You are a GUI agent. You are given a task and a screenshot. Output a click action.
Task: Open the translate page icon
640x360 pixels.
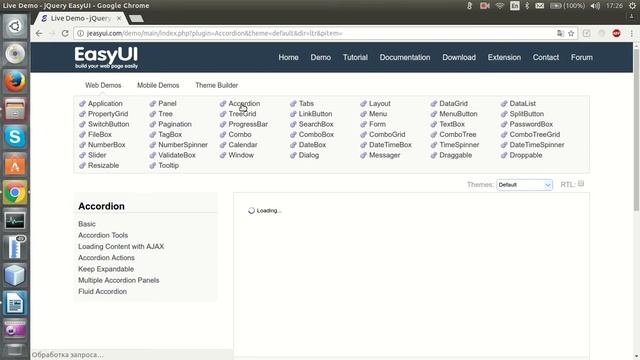pos(560,33)
